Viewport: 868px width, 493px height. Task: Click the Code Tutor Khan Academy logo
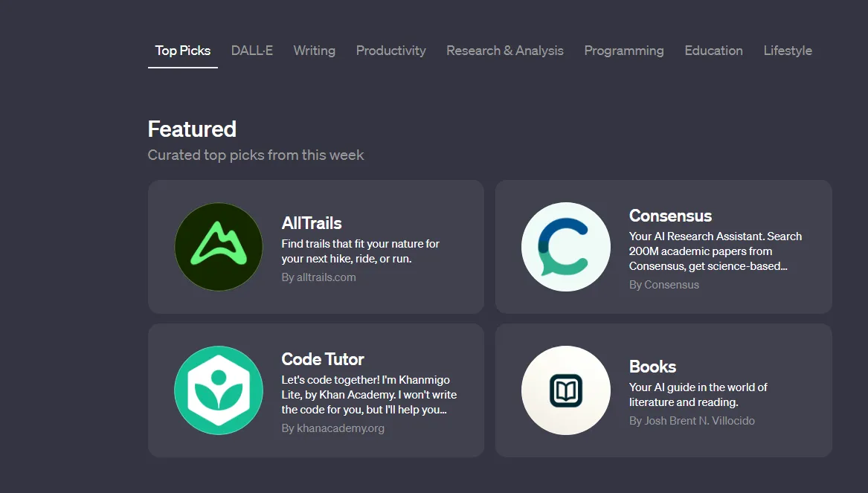(219, 390)
